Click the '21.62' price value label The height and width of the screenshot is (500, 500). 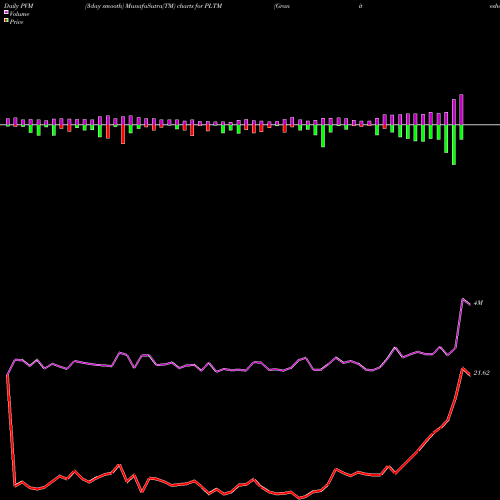pos(481,373)
